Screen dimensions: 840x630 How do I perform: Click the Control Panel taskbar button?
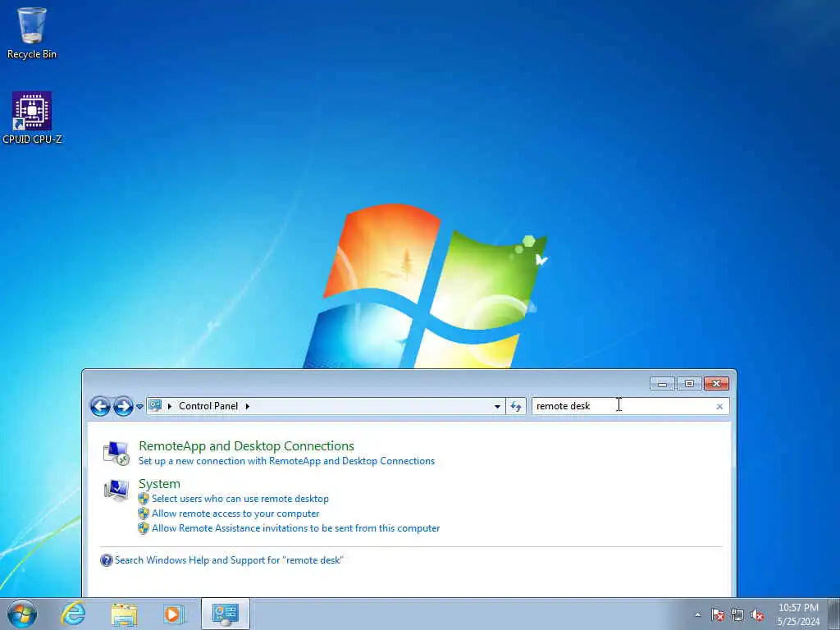(226, 614)
